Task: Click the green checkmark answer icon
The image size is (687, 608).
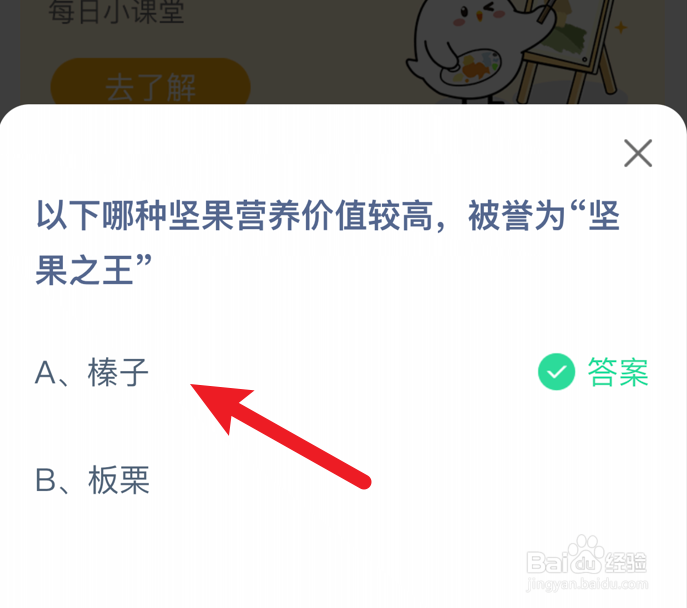Action: click(556, 372)
